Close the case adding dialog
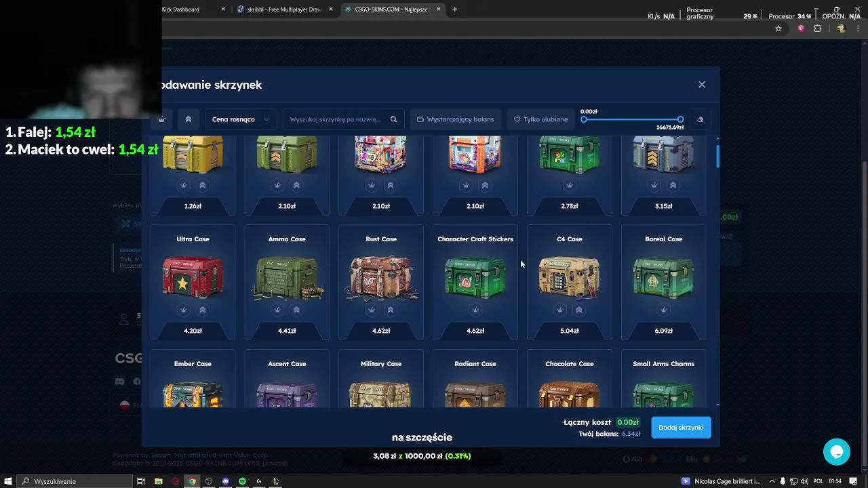The image size is (868, 488). point(702,85)
